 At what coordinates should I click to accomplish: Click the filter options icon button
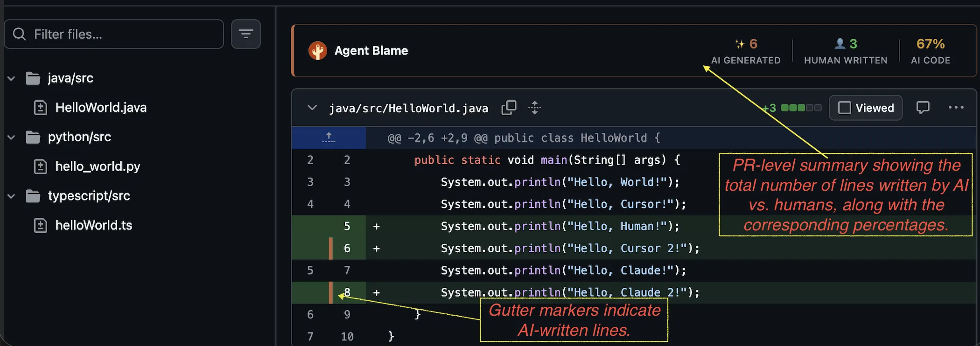click(x=245, y=34)
